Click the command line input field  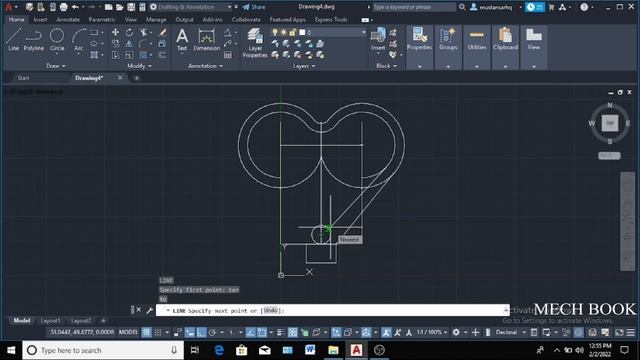333,310
